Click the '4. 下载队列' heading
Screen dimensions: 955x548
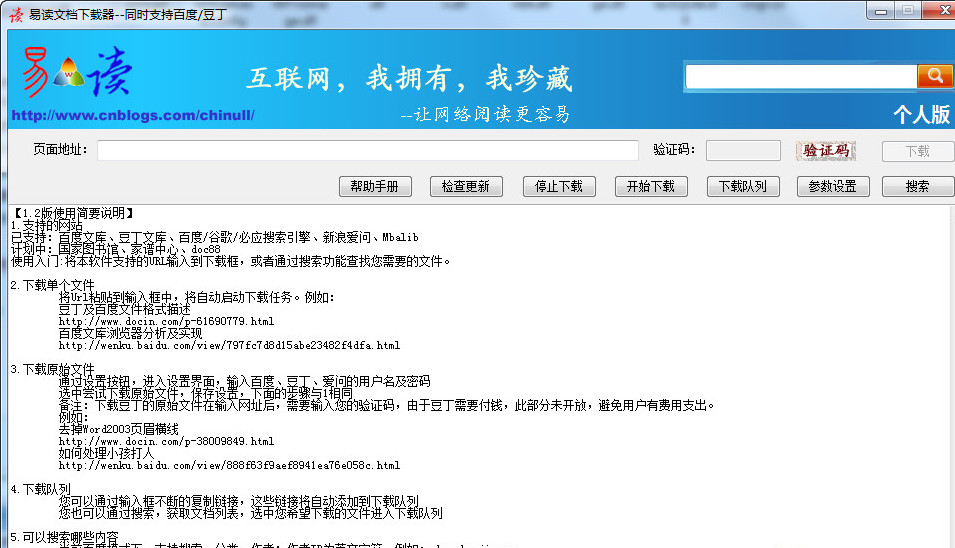pyautogui.click(x=41, y=489)
